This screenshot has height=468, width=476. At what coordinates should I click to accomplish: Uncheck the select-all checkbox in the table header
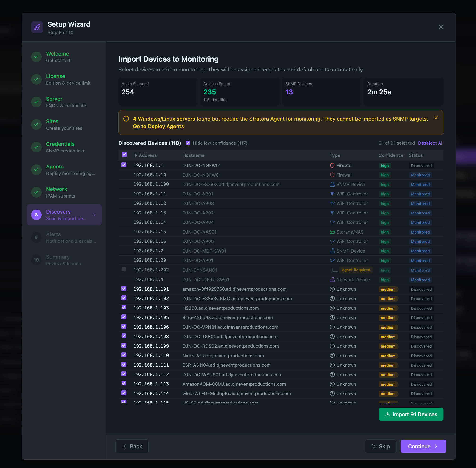click(124, 154)
